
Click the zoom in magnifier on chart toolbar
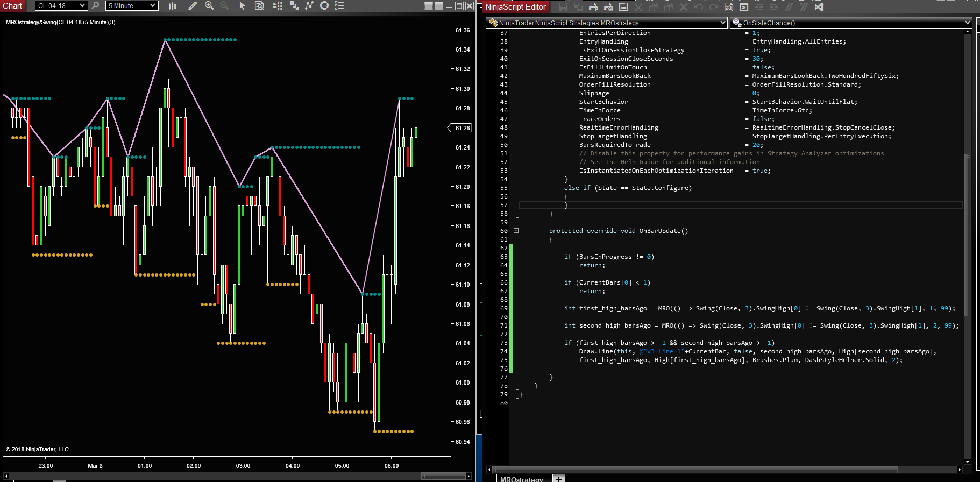pos(209,6)
